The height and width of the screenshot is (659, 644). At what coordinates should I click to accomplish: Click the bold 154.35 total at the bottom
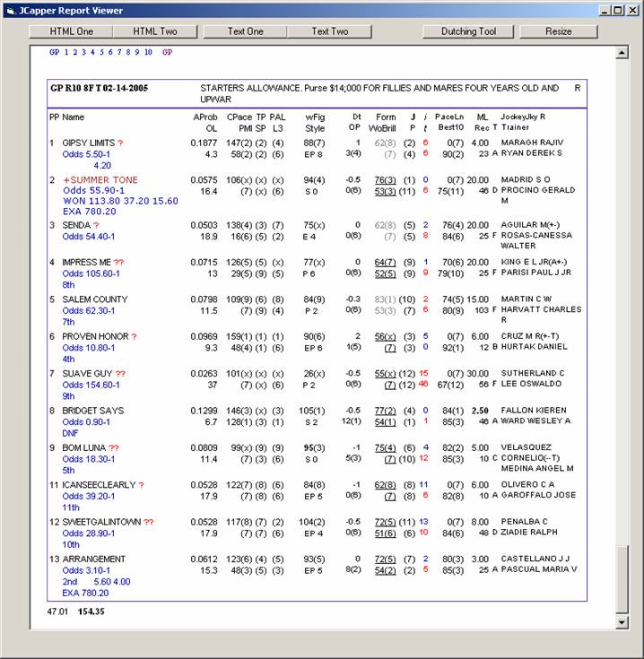[x=91, y=611]
